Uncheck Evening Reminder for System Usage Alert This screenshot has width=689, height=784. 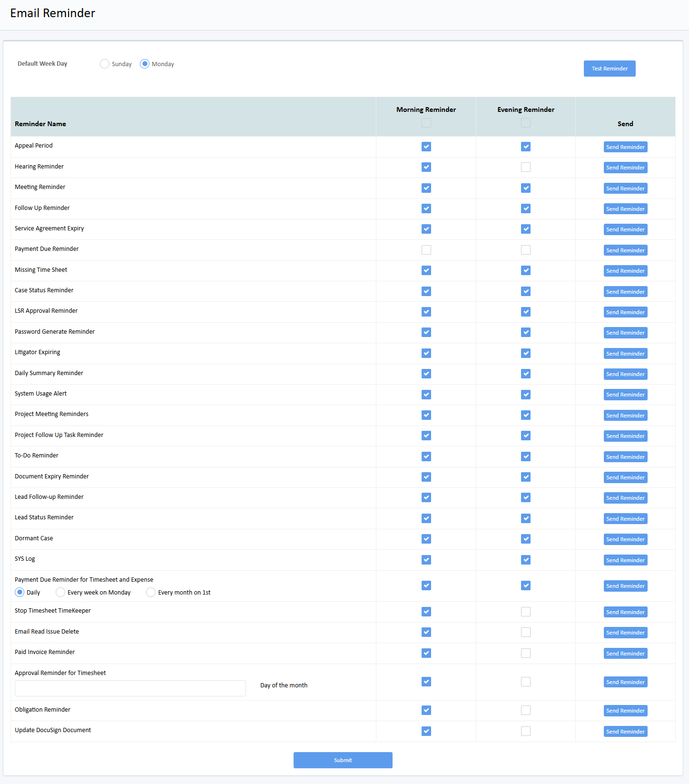[526, 395]
